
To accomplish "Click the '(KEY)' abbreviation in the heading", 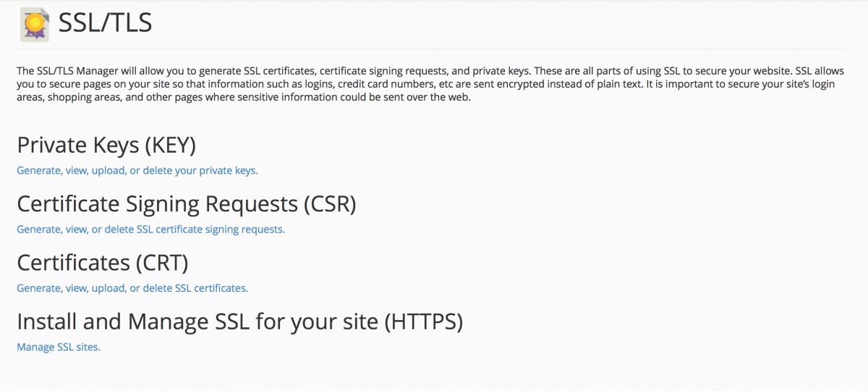I will point(171,146).
